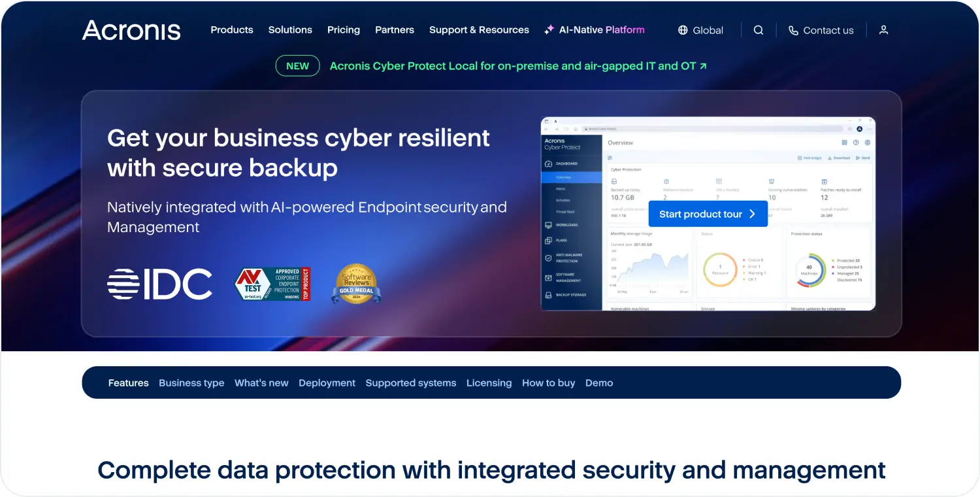Open the search magnifier icon in header
The width and height of the screenshot is (980, 497).
click(x=759, y=30)
